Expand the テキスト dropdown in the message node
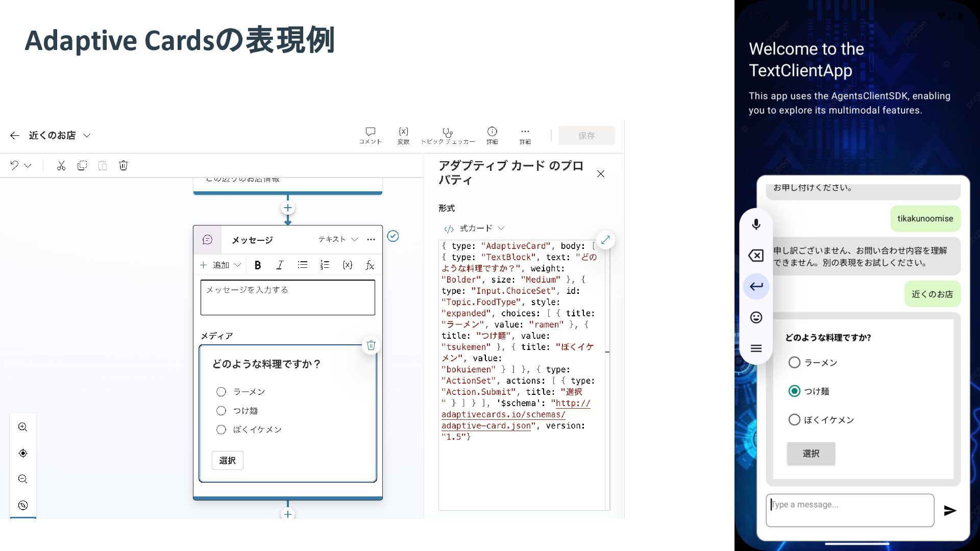Screen dimensions: 980x551 point(338,239)
